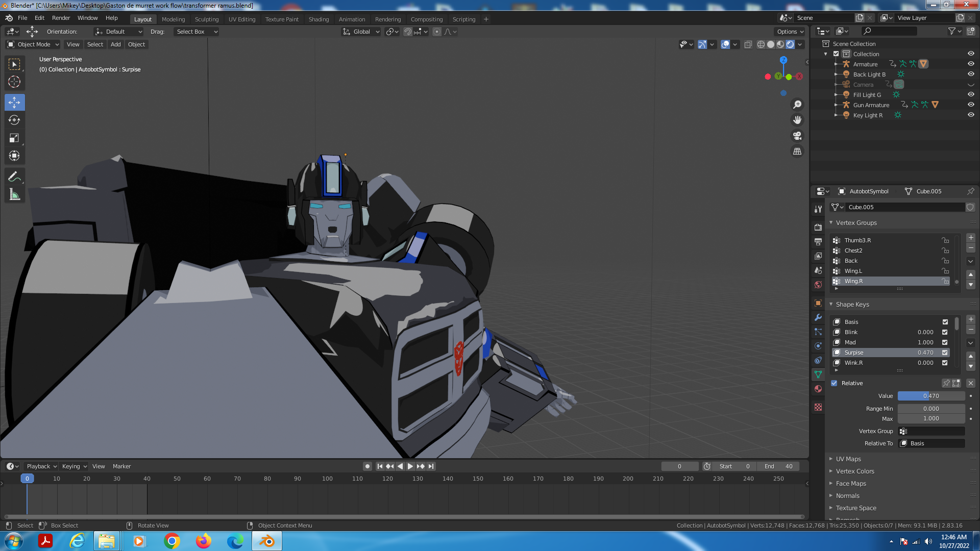Launch Firefox from the Windows taskbar
Screen dimensions: 980x551
(203, 541)
